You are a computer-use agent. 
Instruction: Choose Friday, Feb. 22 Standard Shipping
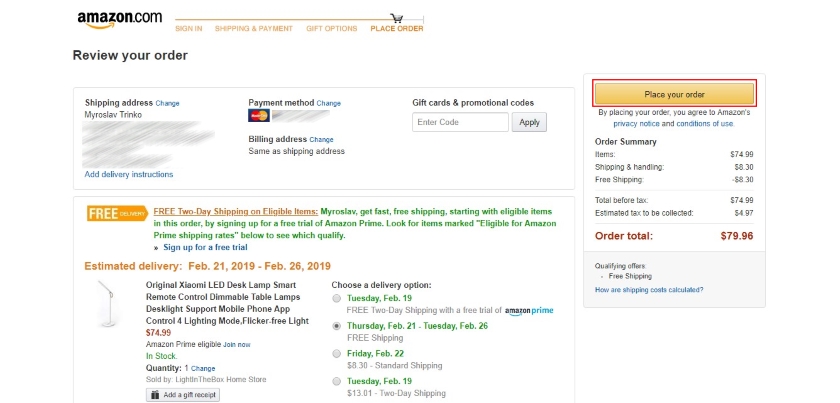pos(336,354)
